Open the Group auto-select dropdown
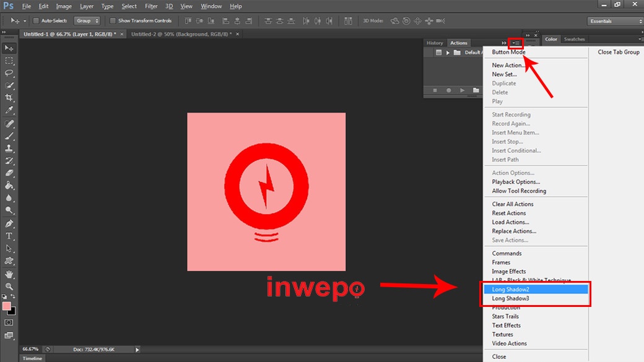The width and height of the screenshot is (644, 362). pyautogui.click(x=87, y=21)
